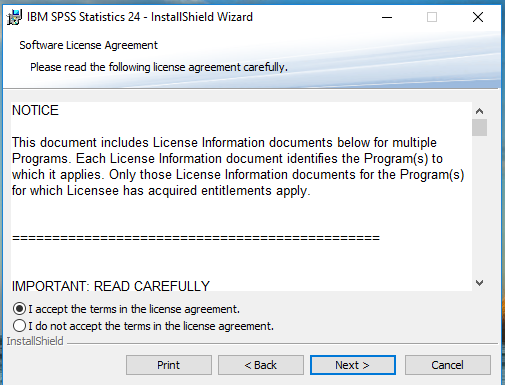Click the 'I accept the terms' label text
This screenshot has width=505, height=385.
pos(134,309)
